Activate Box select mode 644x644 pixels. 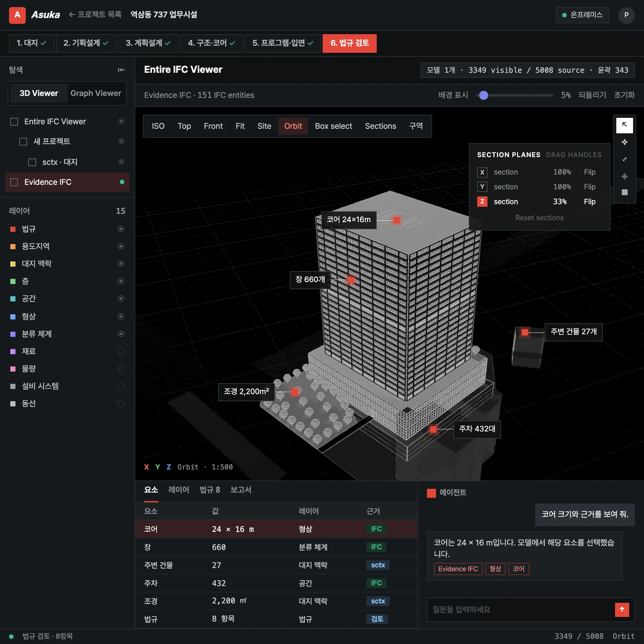[333, 126]
